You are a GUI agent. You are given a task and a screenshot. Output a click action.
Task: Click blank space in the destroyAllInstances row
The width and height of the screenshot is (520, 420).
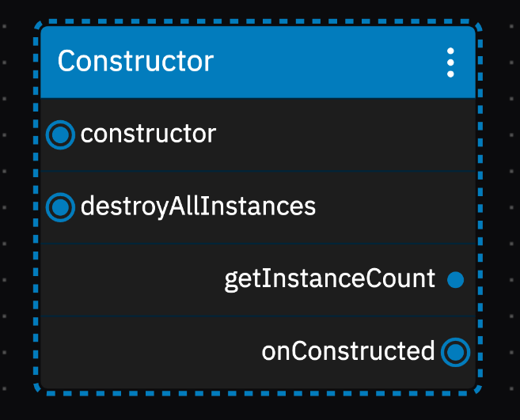click(395, 207)
